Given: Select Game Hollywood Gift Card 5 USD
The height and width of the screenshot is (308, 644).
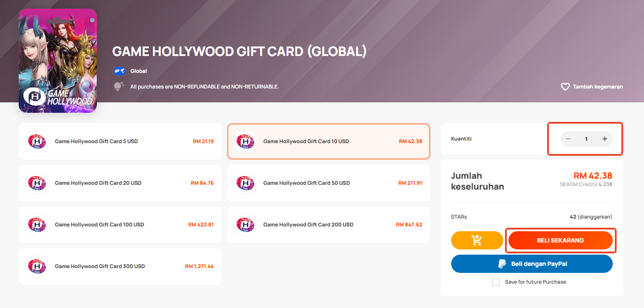Looking at the screenshot, I should pyautogui.click(x=120, y=141).
